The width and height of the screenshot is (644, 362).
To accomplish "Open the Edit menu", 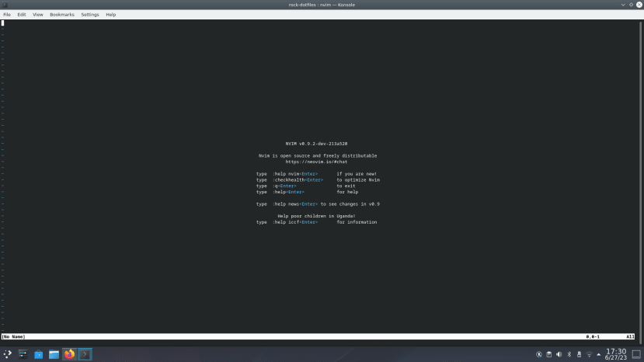I will [21, 15].
